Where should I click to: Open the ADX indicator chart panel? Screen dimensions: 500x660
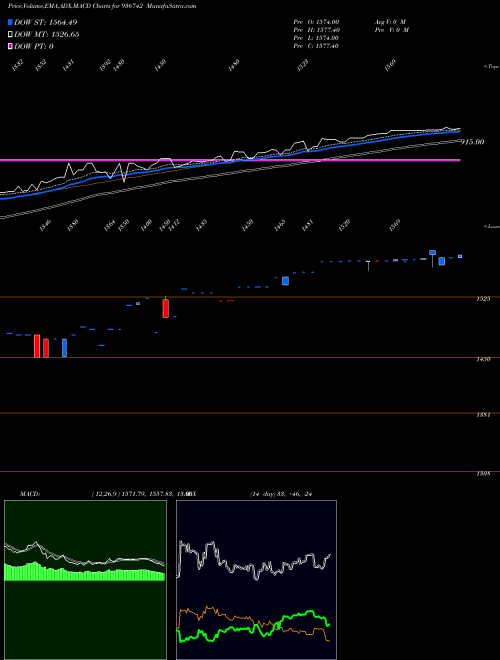[256, 580]
